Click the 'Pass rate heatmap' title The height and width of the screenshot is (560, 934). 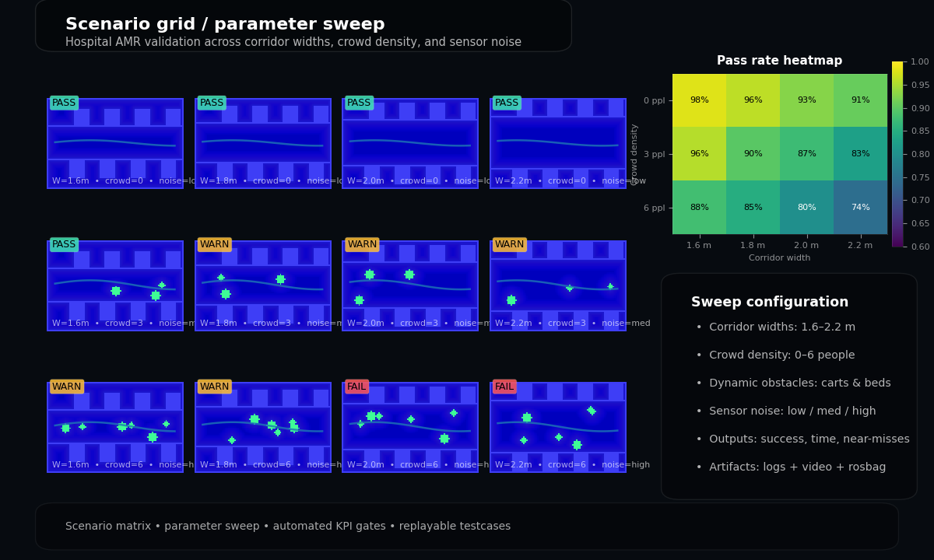(779, 60)
